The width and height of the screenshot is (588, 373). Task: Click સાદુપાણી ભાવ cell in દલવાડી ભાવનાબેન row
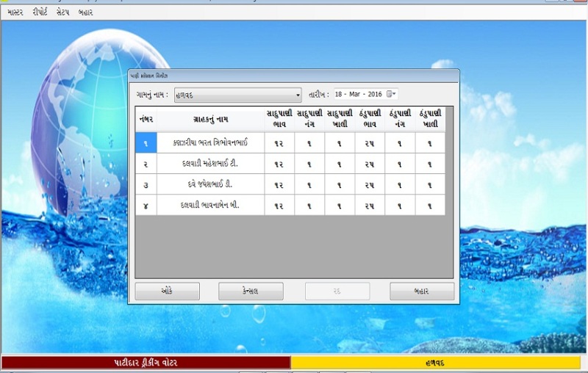pyautogui.click(x=279, y=206)
